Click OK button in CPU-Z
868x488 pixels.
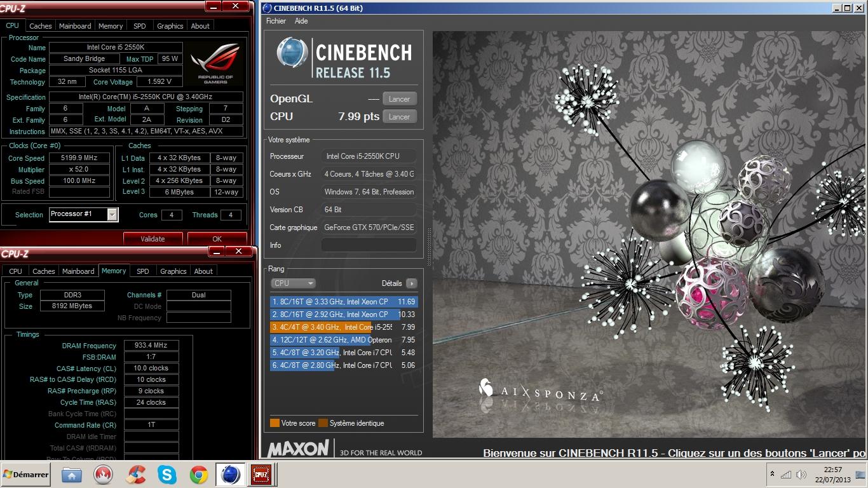click(217, 239)
